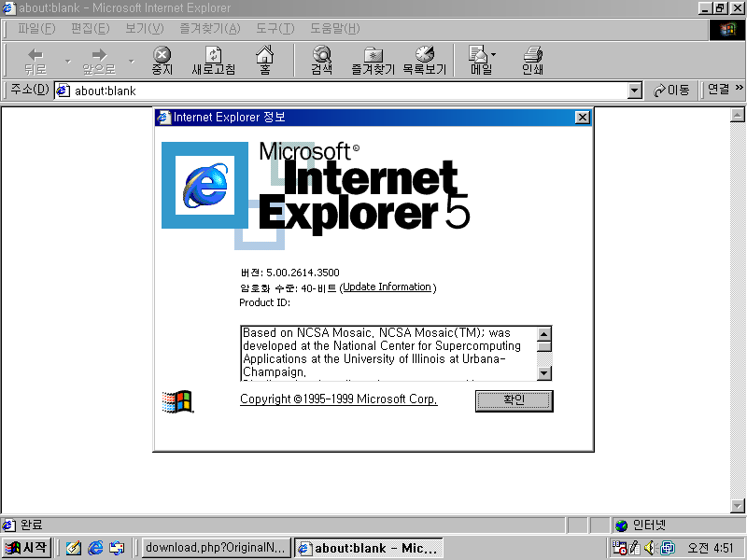Click the Mail (메일) toolbar icon

[x=481, y=61]
